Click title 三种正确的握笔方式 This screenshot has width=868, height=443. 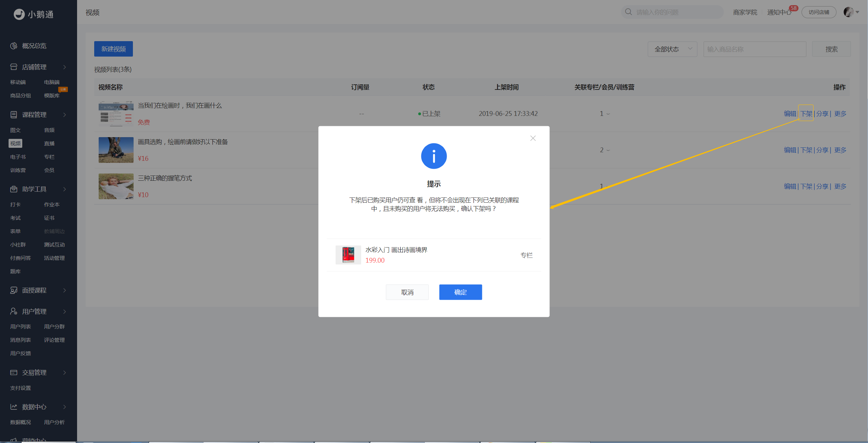[x=165, y=178]
